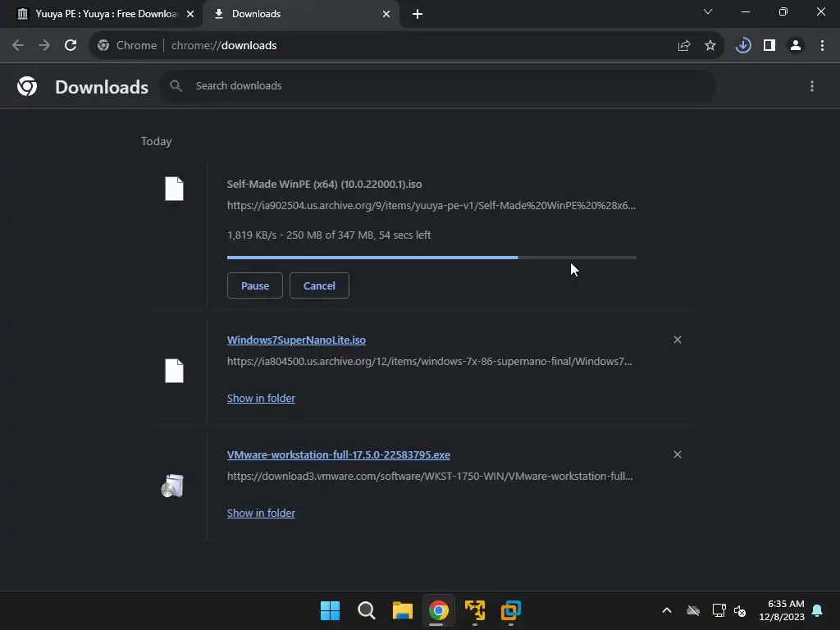Open the downloads bubble icon in toolbar
The image size is (840, 630).
point(743,46)
